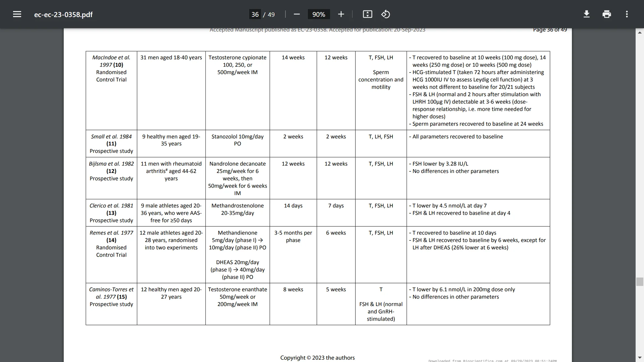644x362 pixels.
Task: Zoom out with the minus button
Action: (297, 14)
